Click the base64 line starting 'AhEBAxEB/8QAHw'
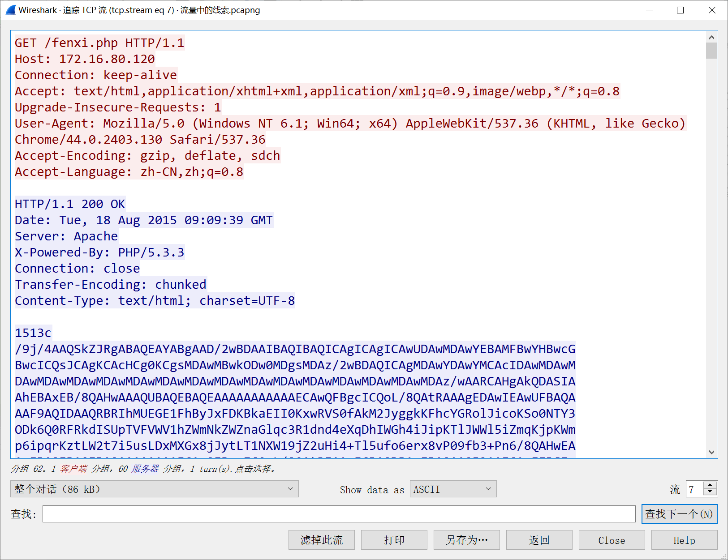 point(295,398)
